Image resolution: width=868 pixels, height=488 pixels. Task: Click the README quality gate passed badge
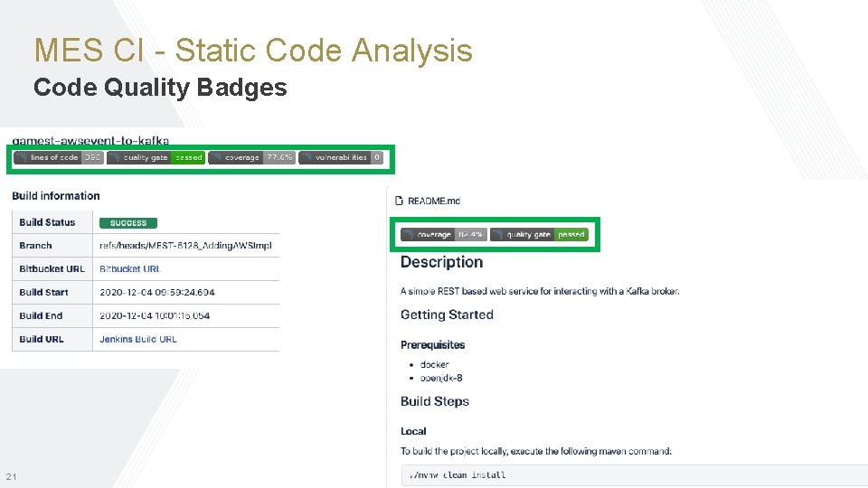pyautogui.click(x=539, y=234)
